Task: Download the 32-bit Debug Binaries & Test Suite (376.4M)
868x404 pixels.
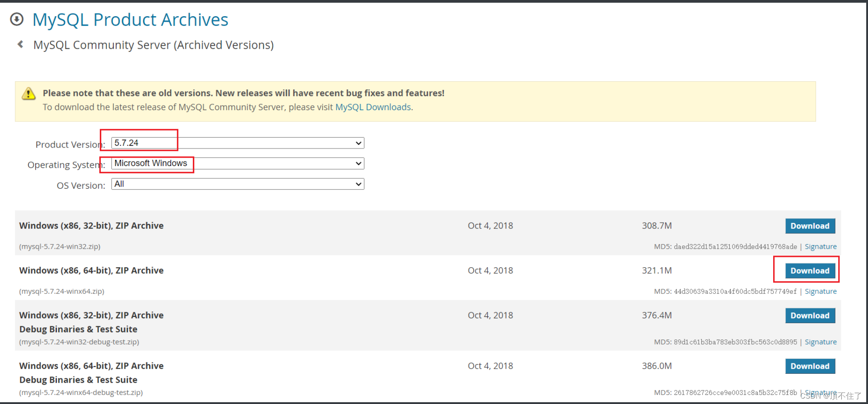Action: tap(810, 316)
